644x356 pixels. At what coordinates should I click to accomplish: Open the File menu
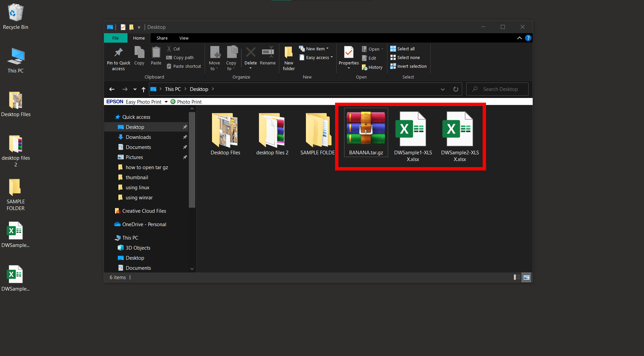(115, 38)
